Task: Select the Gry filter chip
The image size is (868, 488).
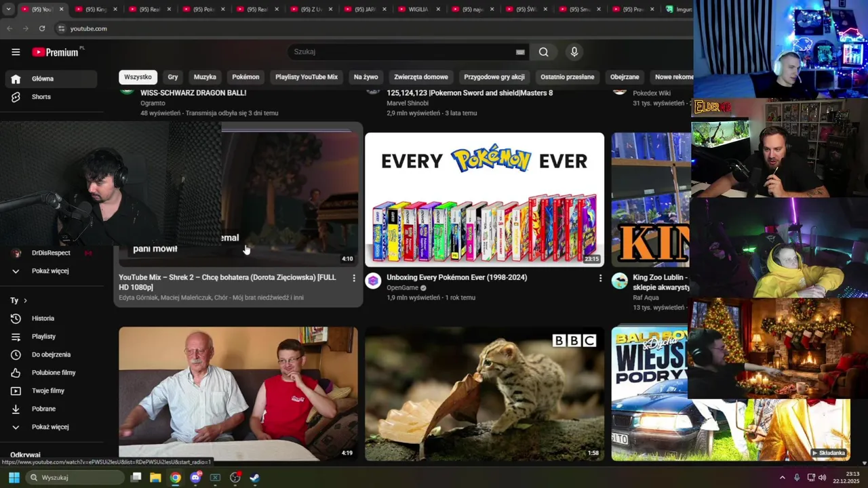Action: pos(173,77)
